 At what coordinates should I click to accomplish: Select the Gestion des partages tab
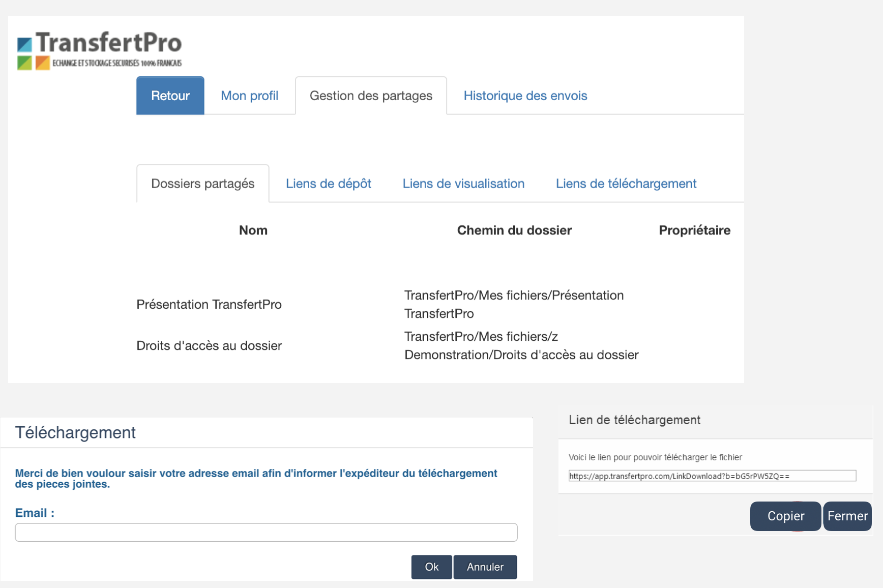coord(371,96)
